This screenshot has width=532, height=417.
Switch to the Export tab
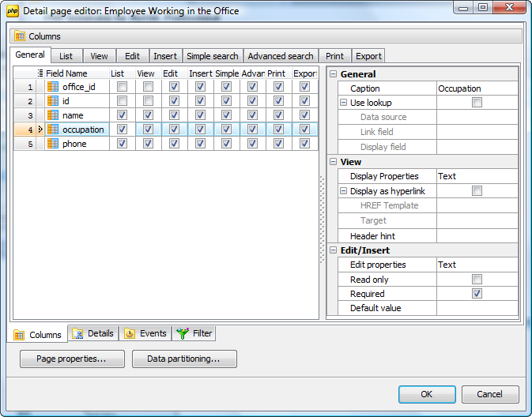point(368,56)
